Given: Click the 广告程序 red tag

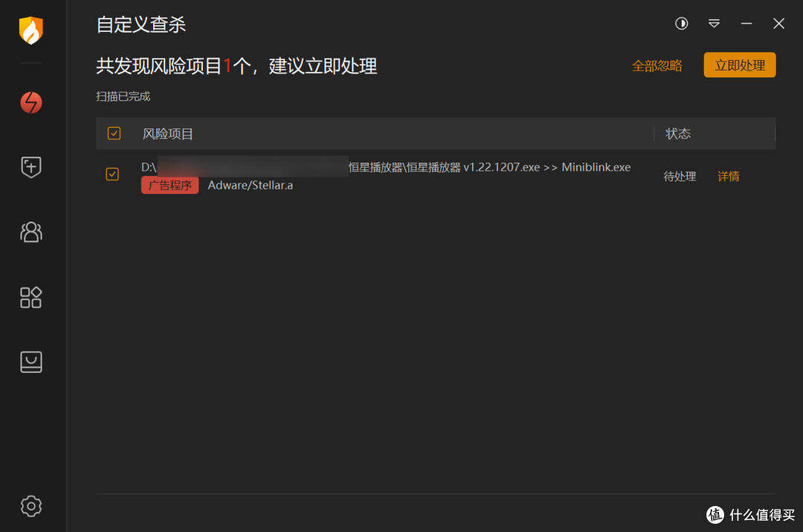Looking at the screenshot, I should pos(170,185).
